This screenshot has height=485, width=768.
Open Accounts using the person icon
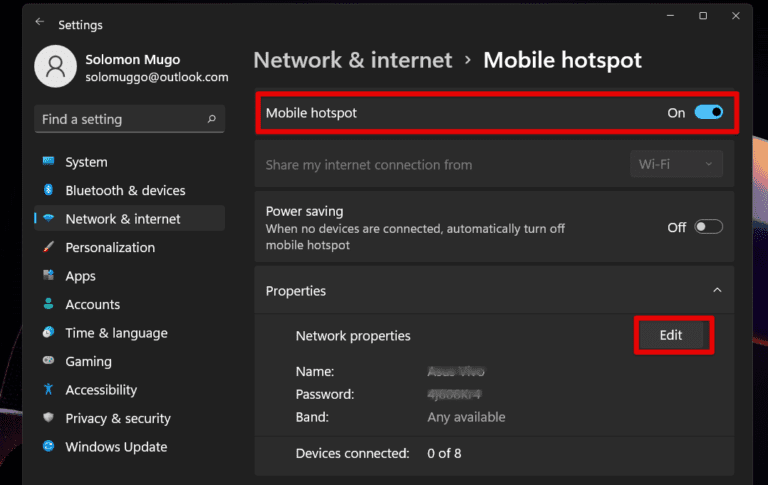pyautogui.click(x=48, y=304)
